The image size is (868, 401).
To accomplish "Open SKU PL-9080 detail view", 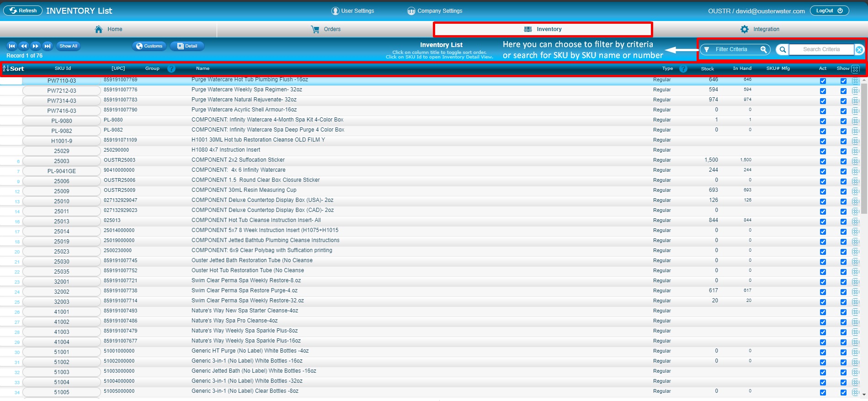I will pyautogui.click(x=62, y=121).
